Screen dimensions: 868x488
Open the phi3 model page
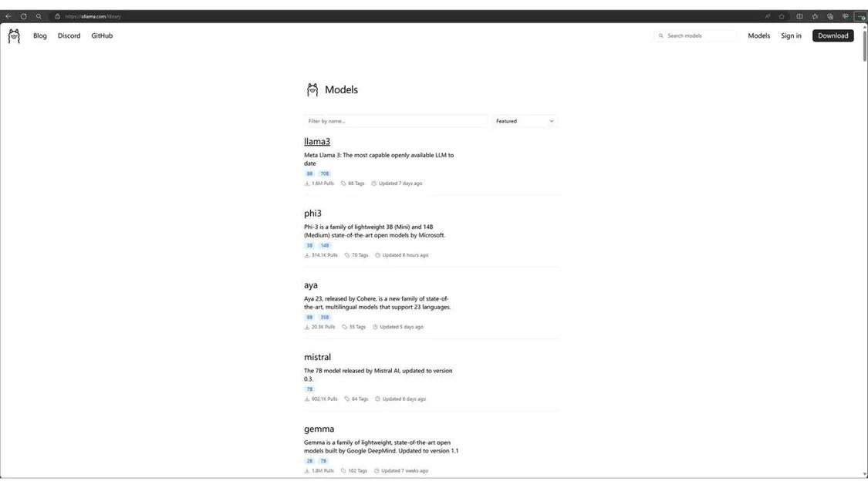(312, 214)
